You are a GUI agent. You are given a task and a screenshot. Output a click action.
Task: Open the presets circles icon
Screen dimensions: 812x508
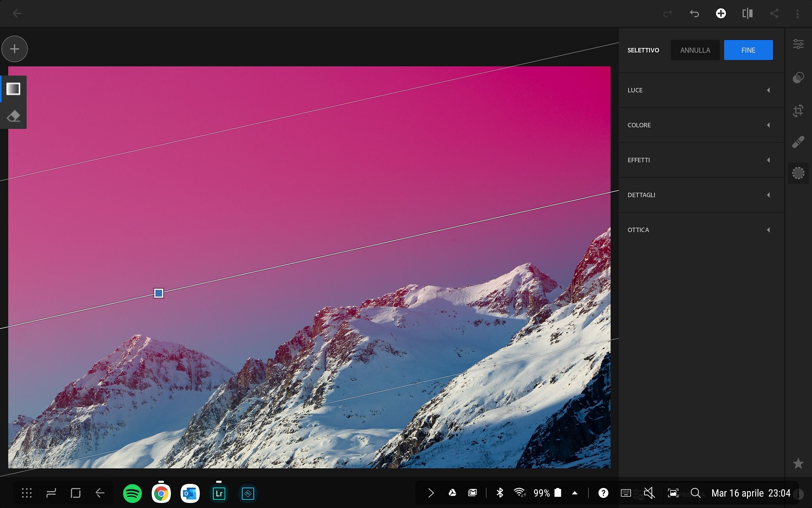(798, 78)
